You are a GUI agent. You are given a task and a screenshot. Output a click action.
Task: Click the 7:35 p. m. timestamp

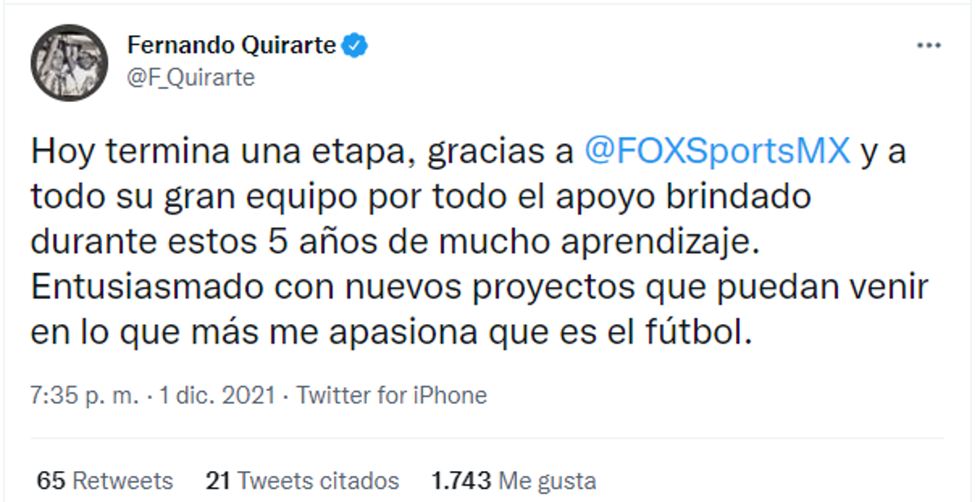click(82, 396)
